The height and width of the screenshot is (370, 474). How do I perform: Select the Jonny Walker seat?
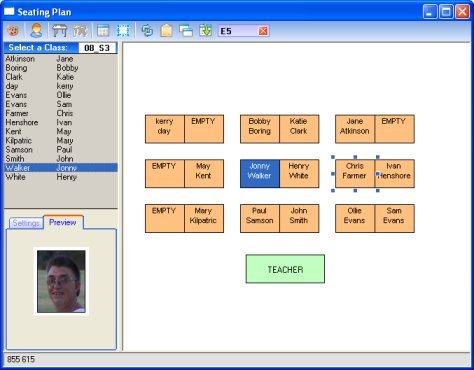[x=260, y=173]
